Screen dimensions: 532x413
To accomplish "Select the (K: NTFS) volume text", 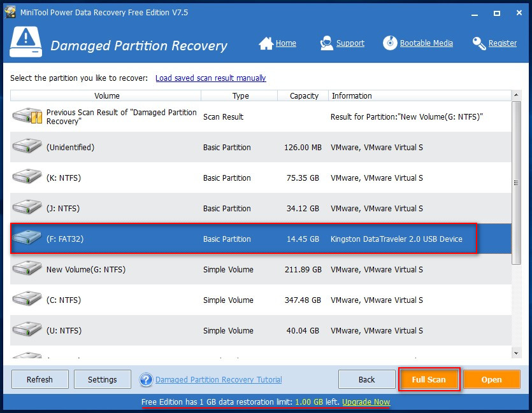I will [64, 178].
